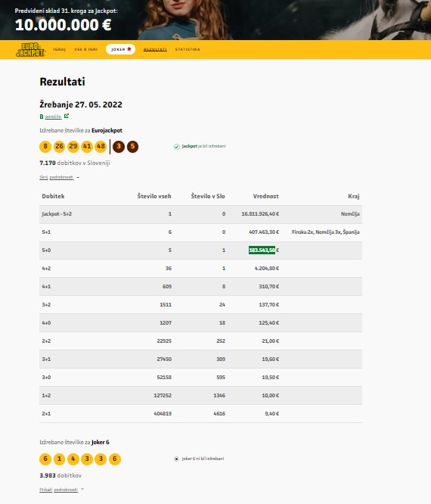The image size is (431, 504).
Task: Click the document icon before poročilo
Action: pyautogui.click(x=42, y=117)
